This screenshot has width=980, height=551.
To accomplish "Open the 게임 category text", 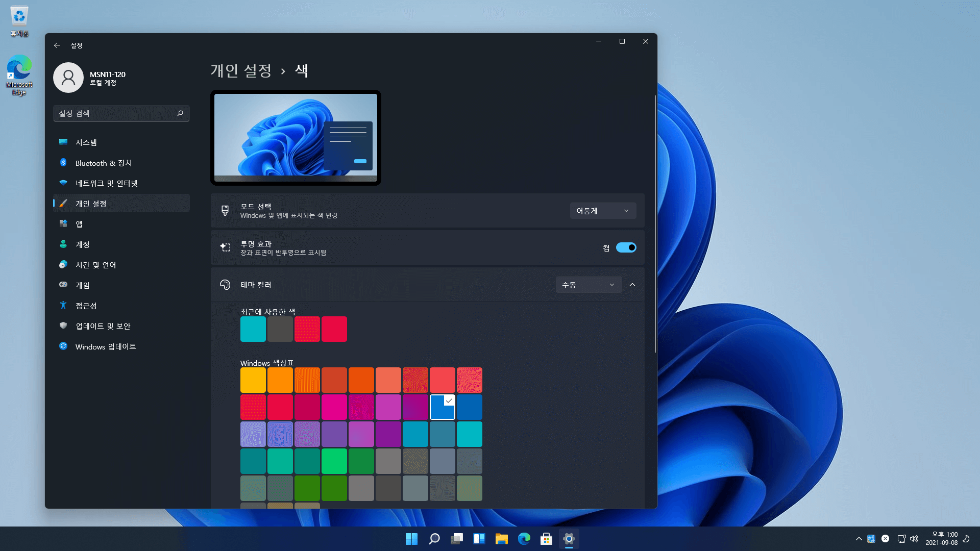I will pos(83,285).
